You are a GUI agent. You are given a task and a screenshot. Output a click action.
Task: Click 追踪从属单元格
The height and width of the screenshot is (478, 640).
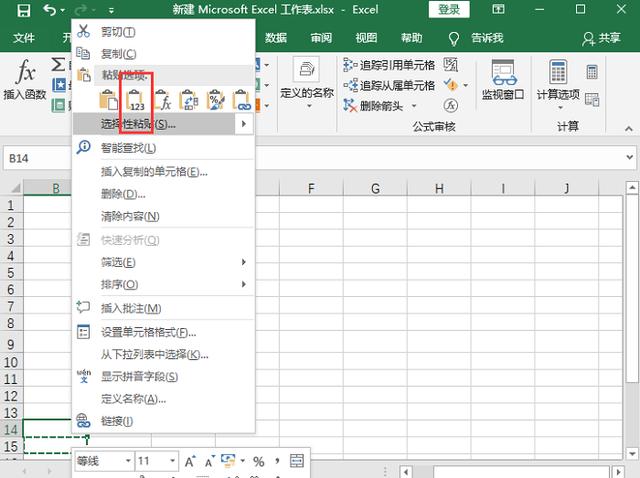389,85
